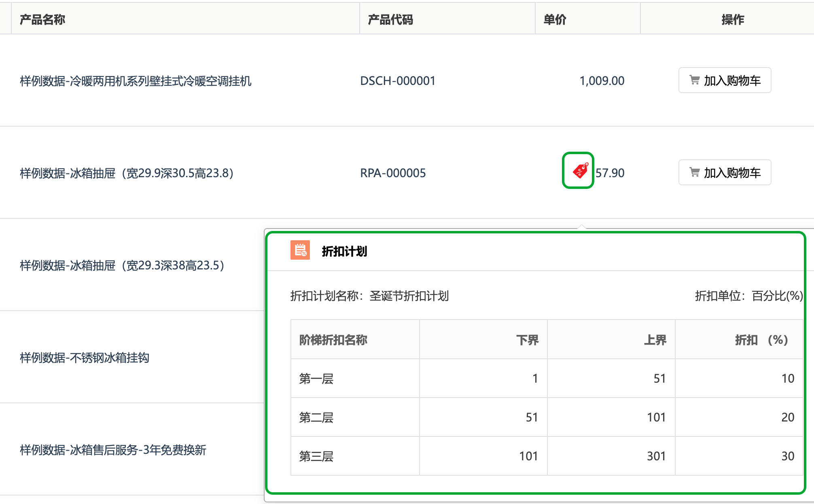Open product 冰箱抽屉 宽29.3深38高23.5
This screenshot has height=504, width=814.
tap(122, 265)
